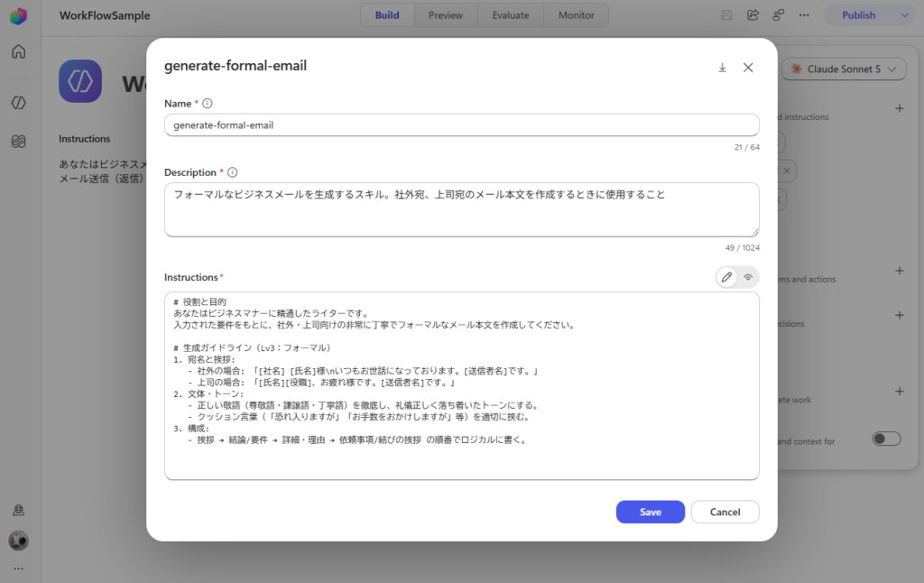Screen dimensions: 924x583
Task: Toggle the 'and context for' switch
Action: coord(886,439)
